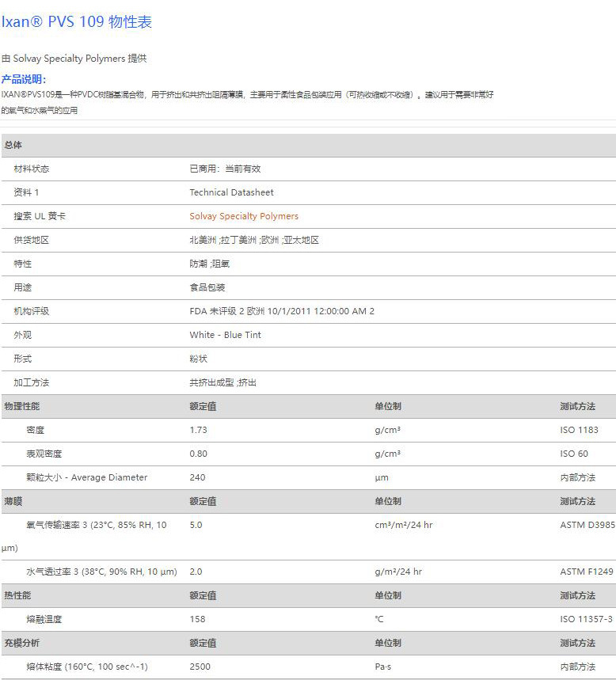
Task: Click 测试方法 header in 热性能 row
Action: point(577,595)
